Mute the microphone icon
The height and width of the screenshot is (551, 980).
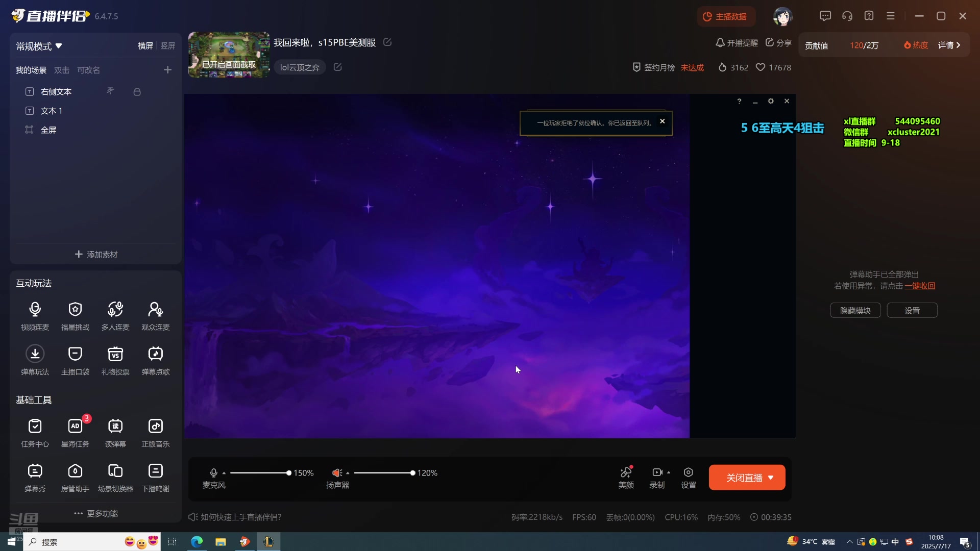[x=213, y=473]
